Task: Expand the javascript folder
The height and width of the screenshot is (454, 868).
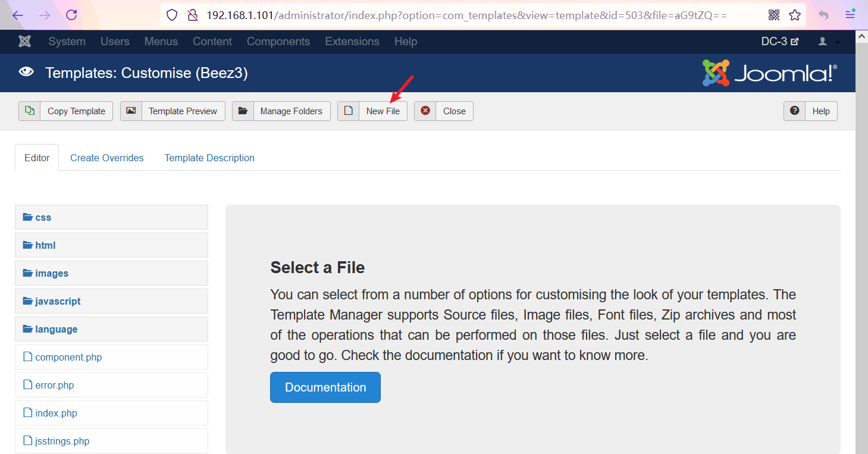Action: pos(111,301)
